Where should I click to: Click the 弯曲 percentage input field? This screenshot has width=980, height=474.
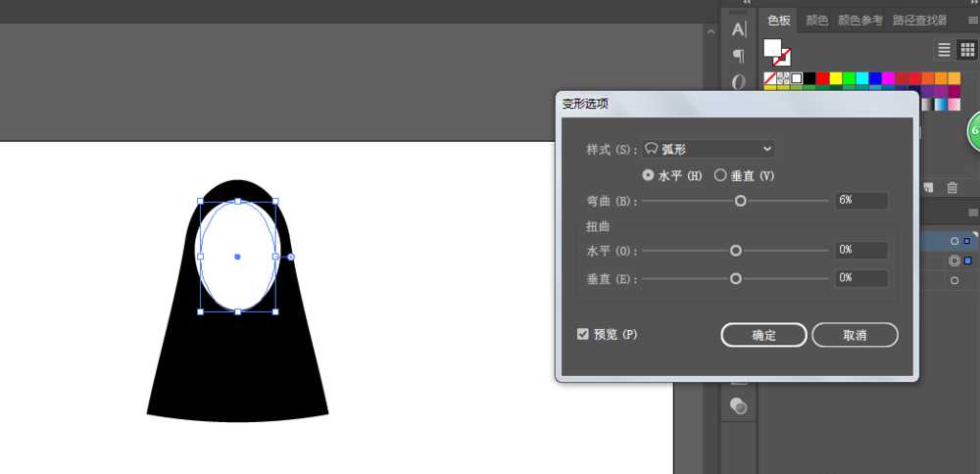pos(861,201)
